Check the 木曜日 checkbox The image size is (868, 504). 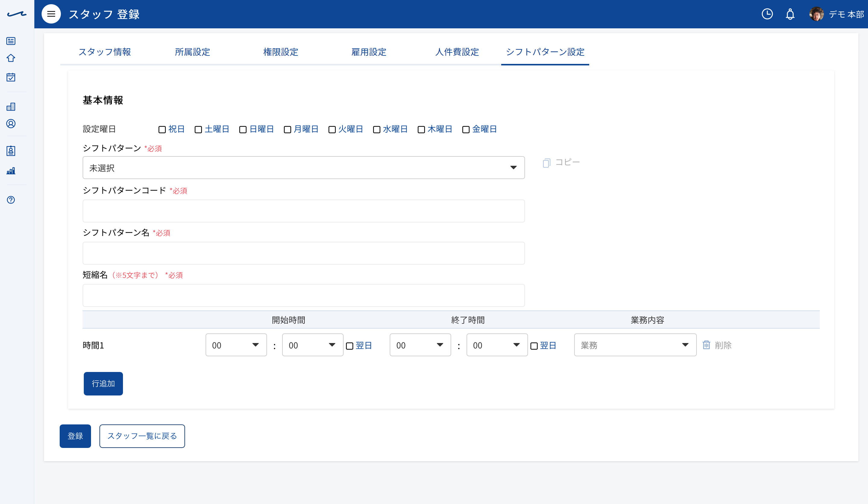click(421, 130)
